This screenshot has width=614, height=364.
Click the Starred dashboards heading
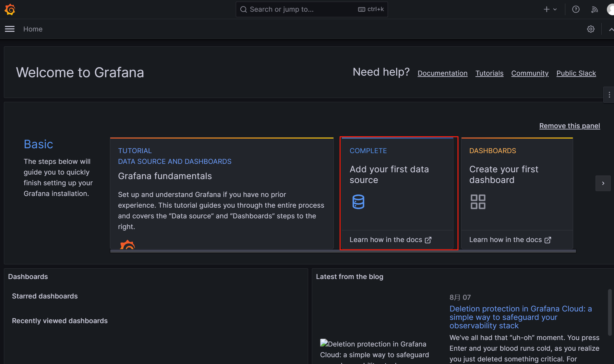(45, 296)
